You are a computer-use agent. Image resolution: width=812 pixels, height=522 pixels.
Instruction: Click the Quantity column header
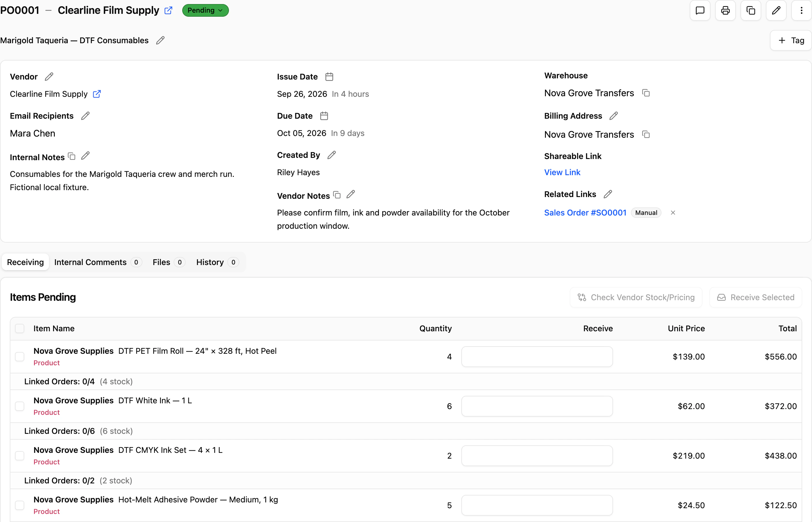pyautogui.click(x=435, y=329)
